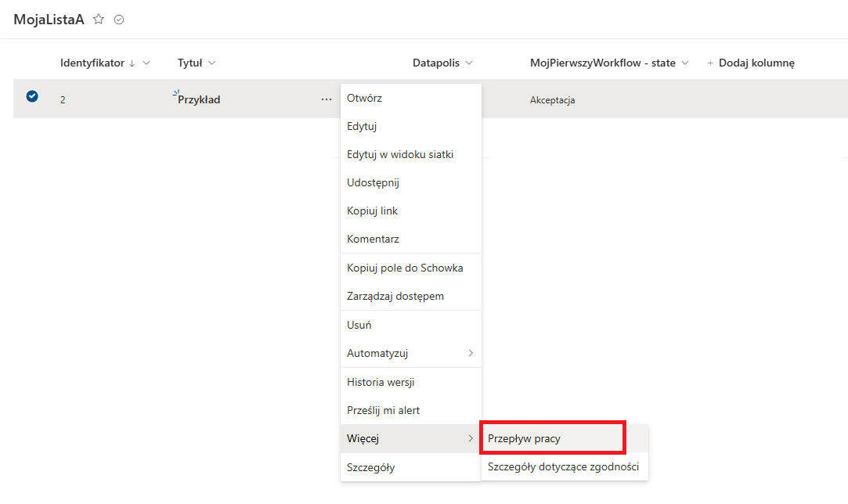This screenshot has width=848, height=504.
Task: Expand MojPierwszyWorkflow - state column menu
Action: 685,63
